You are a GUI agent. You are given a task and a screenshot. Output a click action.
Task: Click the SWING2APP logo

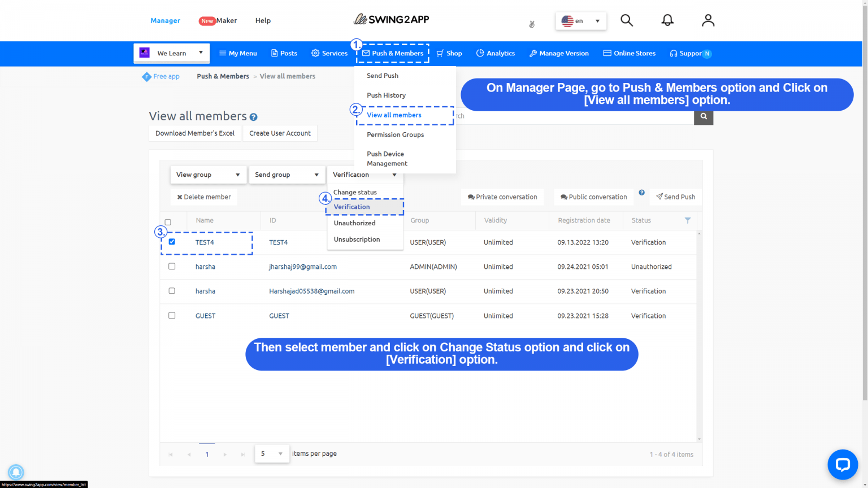tap(391, 19)
